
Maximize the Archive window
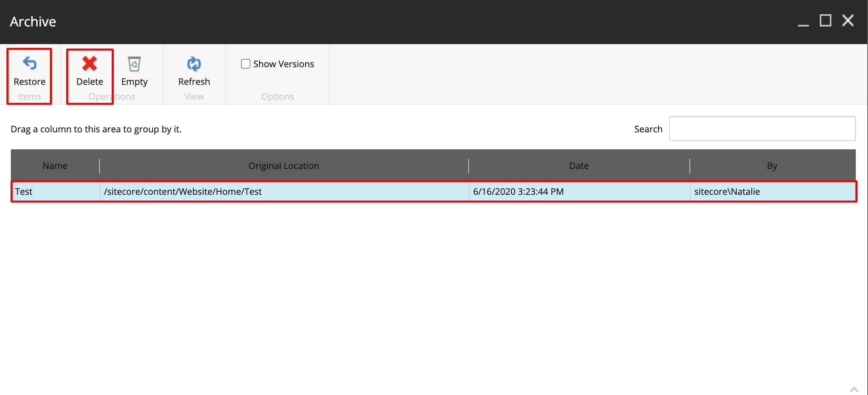click(x=825, y=20)
